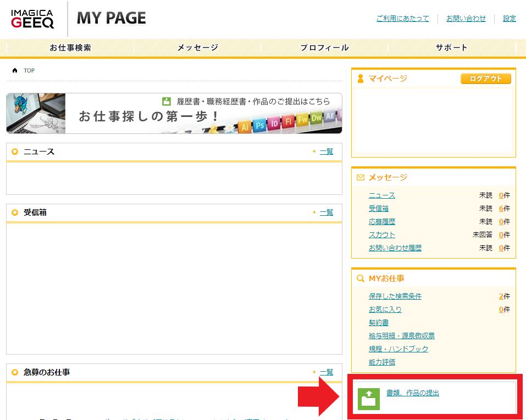Screen dimensions: 526x420
Task: Click the magnifier icon next to MYお仕事
Action: (x=361, y=278)
